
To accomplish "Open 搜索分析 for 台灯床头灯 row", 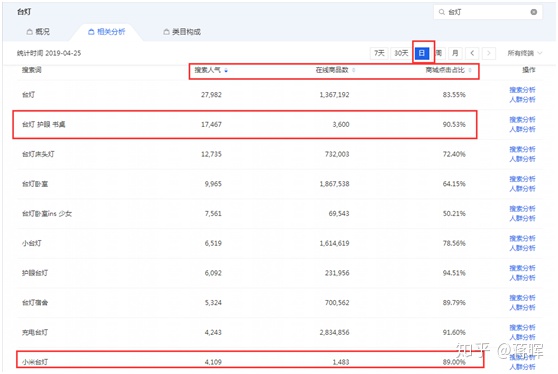I will (522, 149).
